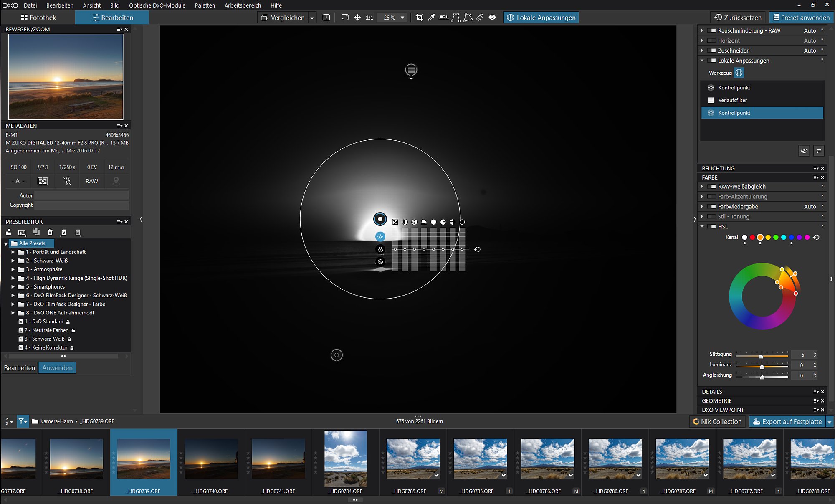The image size is (835, 504).
Task: Set zoom to 1:1
Action: tap(369, 18)
